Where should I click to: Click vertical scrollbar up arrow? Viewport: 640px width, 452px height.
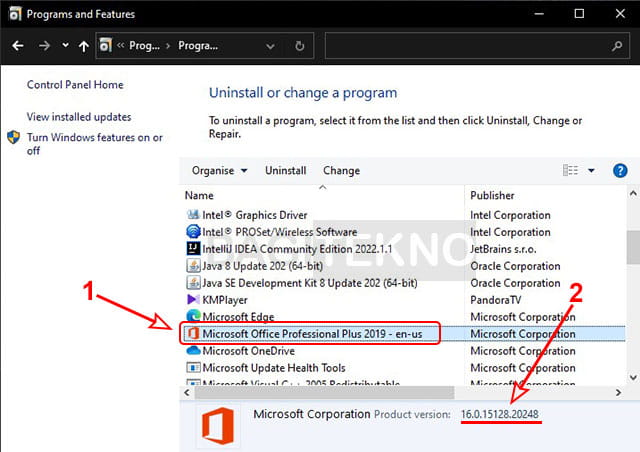point(633,193)
